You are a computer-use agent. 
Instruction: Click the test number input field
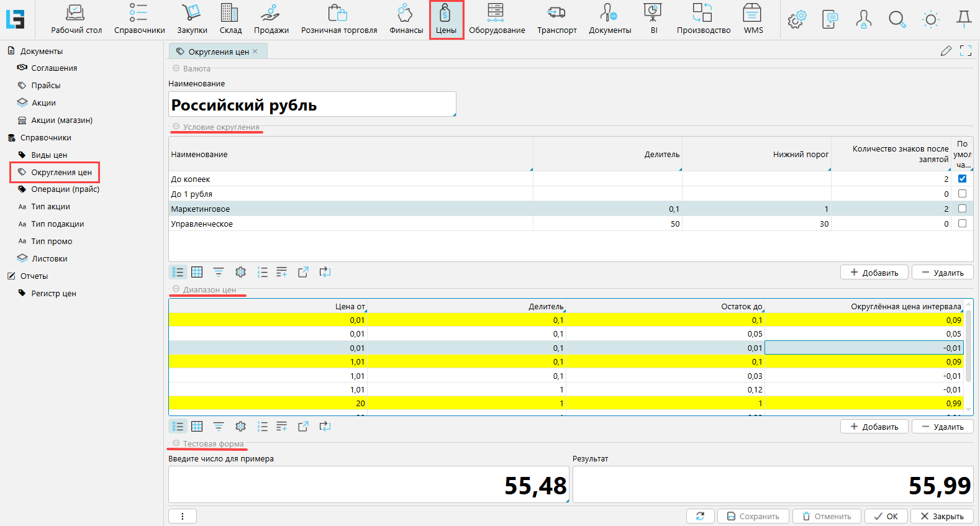368,485
